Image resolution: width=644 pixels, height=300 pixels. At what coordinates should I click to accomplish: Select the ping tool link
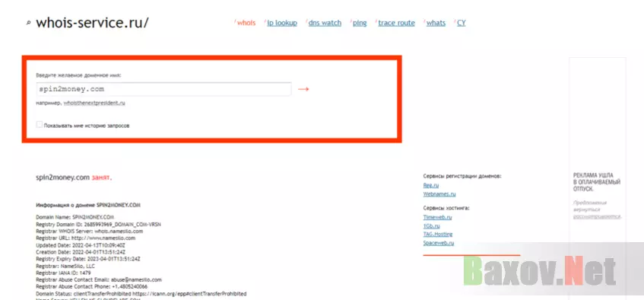click(360, 23)
